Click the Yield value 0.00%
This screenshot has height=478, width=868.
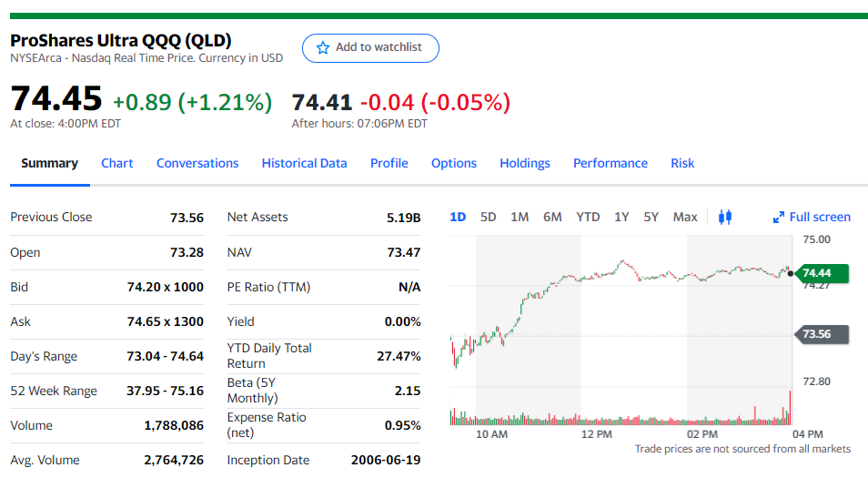click(402, 321)
